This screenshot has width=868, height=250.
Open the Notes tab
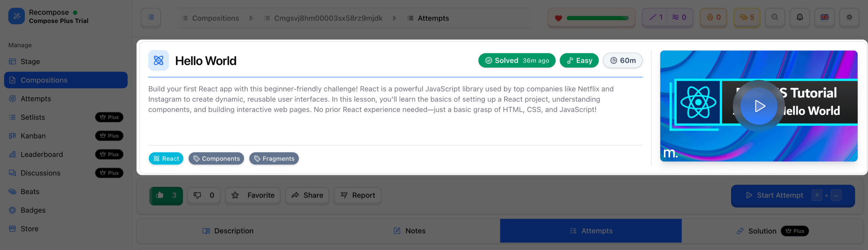click(409, 231)
